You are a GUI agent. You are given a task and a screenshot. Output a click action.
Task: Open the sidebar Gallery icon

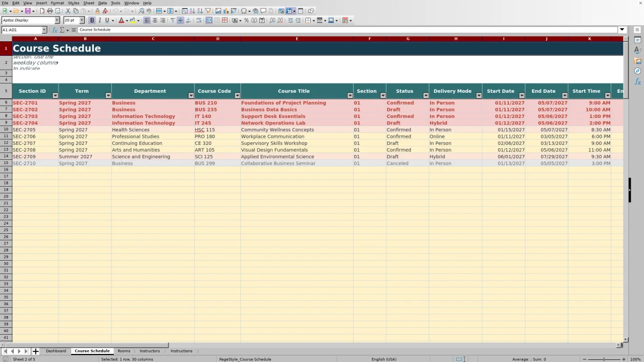638,61
